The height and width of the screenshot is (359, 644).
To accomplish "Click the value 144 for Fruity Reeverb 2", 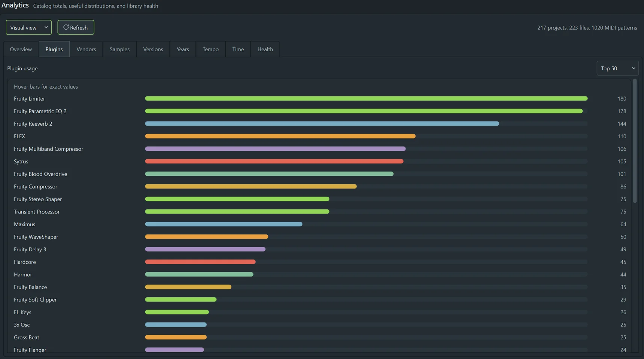I will [x=622, y=124].
